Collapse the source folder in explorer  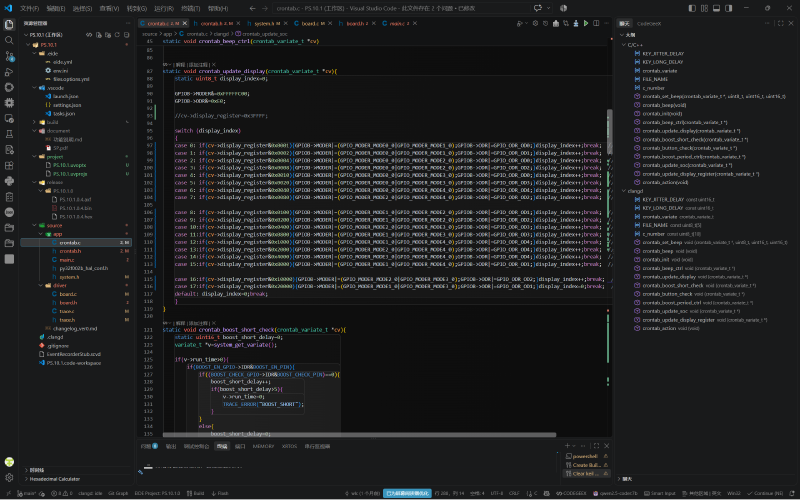pos(34,225)
